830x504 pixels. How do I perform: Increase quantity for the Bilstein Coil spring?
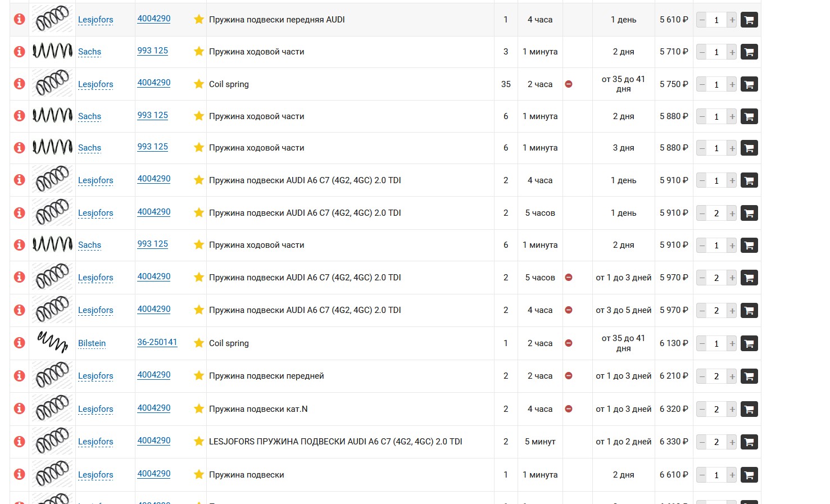tap(732, 343)
